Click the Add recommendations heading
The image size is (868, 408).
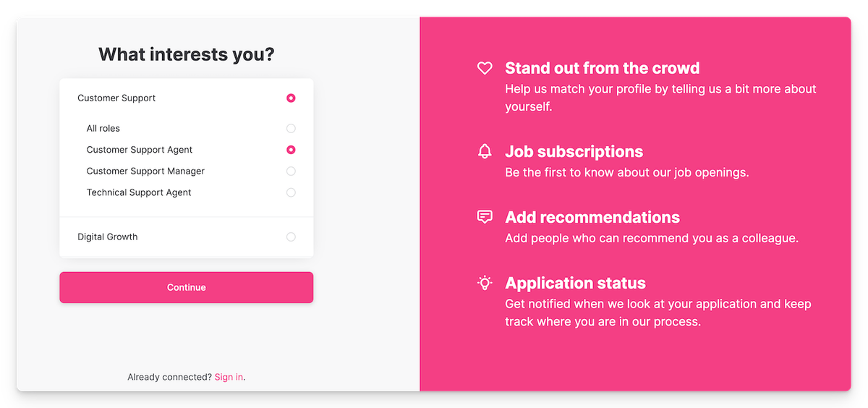[592, 218]
